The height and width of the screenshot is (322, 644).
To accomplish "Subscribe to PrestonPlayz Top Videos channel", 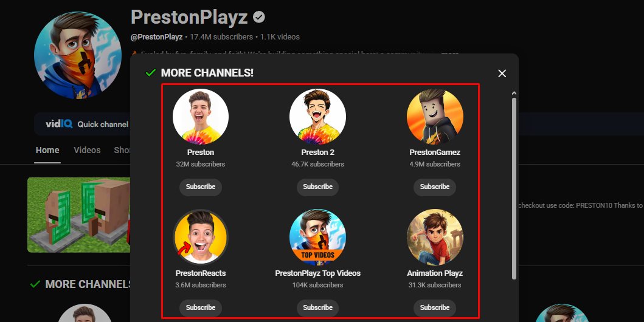I will [317, 307].
